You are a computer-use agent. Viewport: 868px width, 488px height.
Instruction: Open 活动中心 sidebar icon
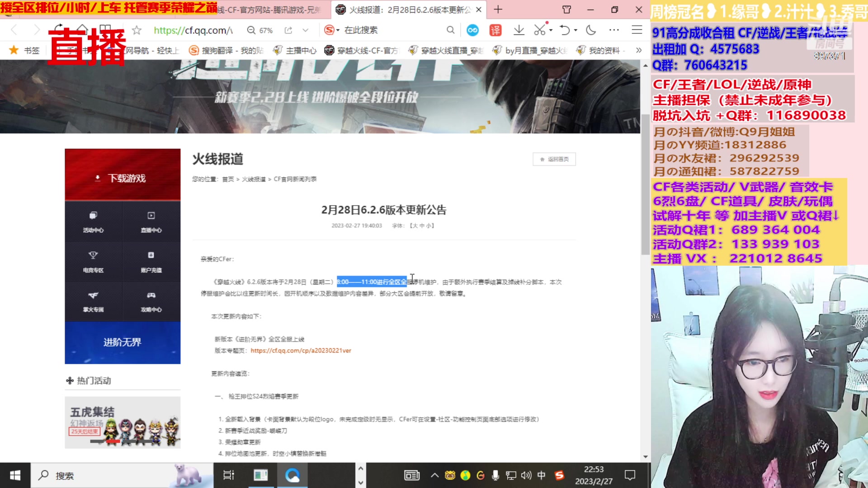coord(93,221)
